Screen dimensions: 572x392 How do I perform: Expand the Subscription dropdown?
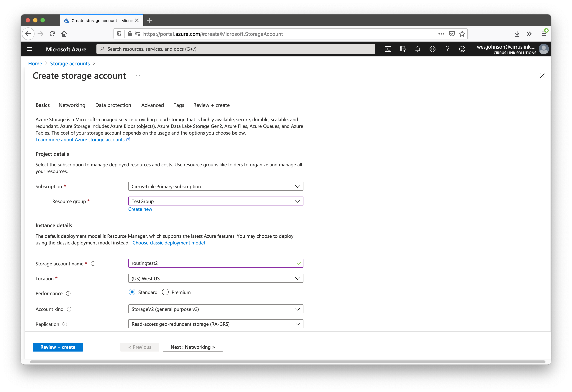[x=216, y=186]
